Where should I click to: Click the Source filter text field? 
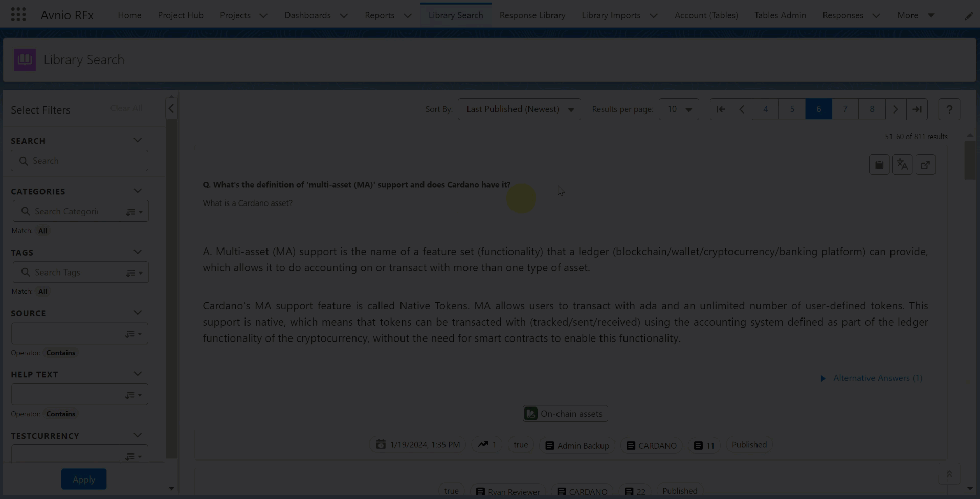[x=65, y=333]
